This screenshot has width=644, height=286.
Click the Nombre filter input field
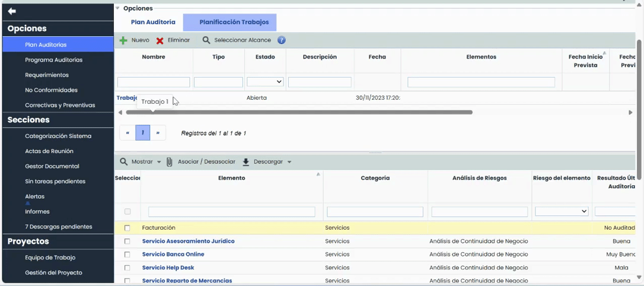[x=154, y=82]
